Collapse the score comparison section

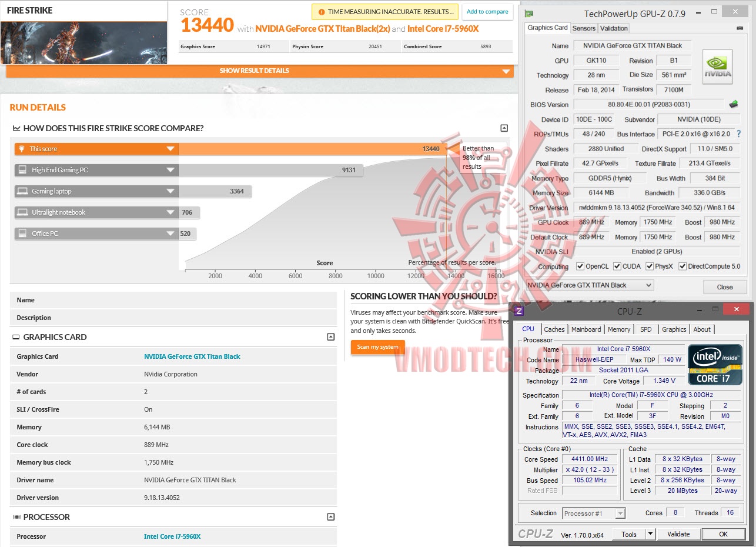coord(504,128)
